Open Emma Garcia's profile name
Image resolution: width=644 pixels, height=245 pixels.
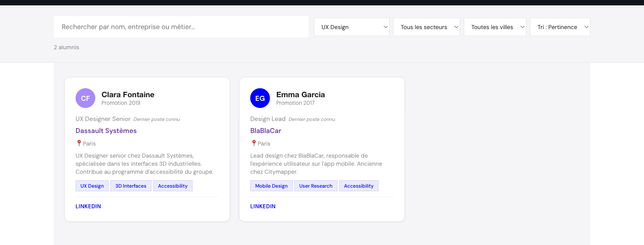tap(301, 95)
